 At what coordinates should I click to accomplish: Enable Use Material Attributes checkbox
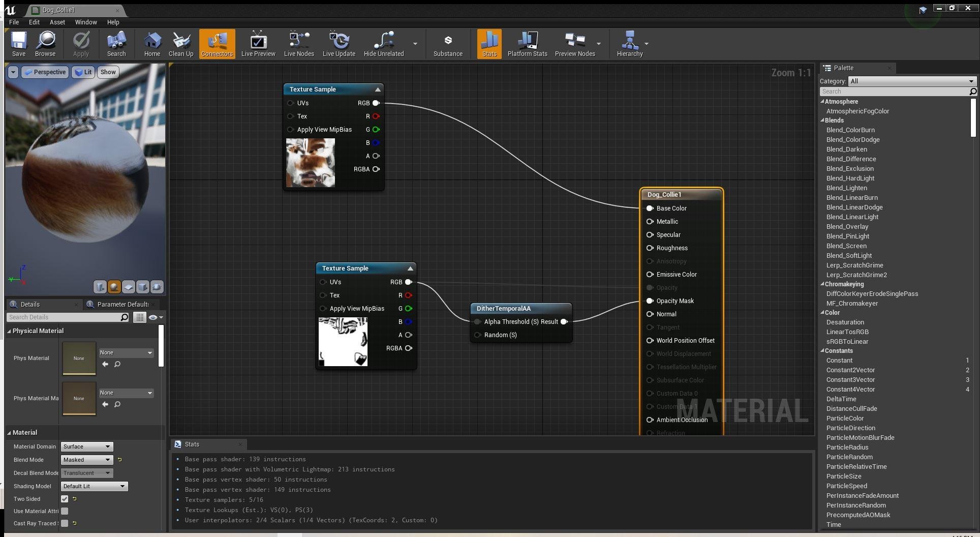(65, 511)
